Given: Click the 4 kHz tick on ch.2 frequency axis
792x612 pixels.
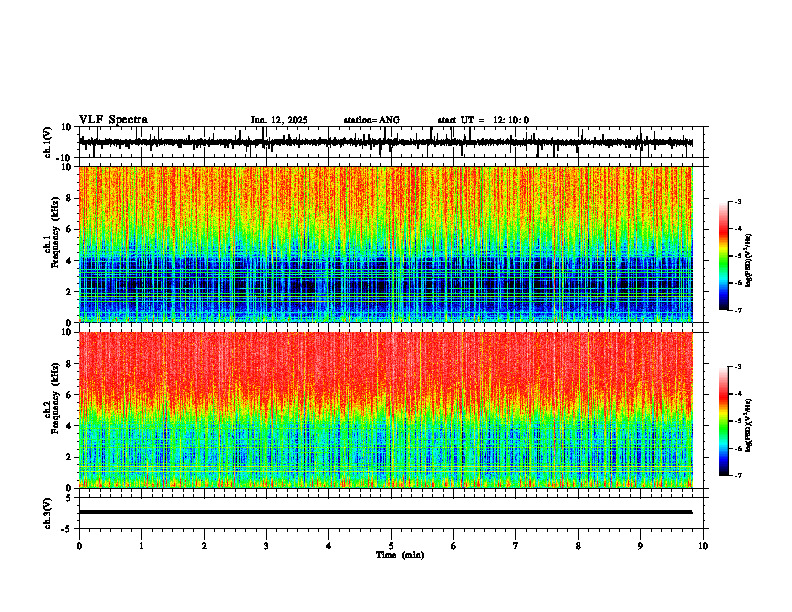Looking at the screenshot, I should (69, 426).
